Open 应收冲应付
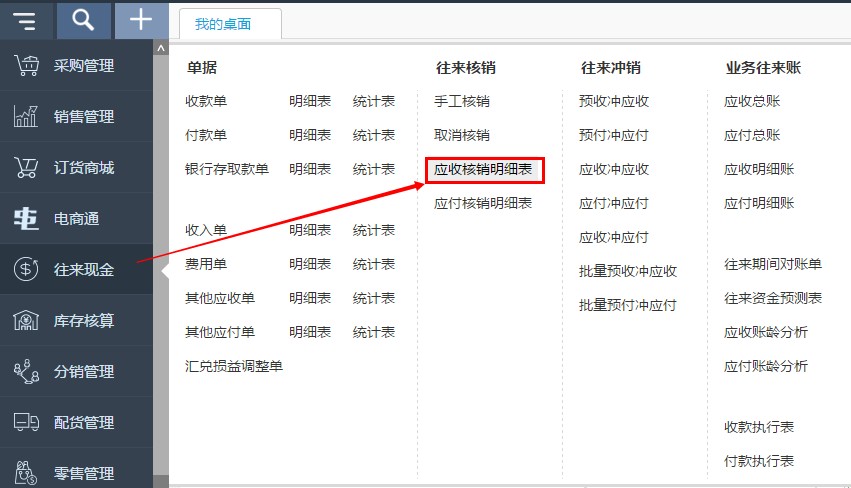851x488 pixels. 614,237
